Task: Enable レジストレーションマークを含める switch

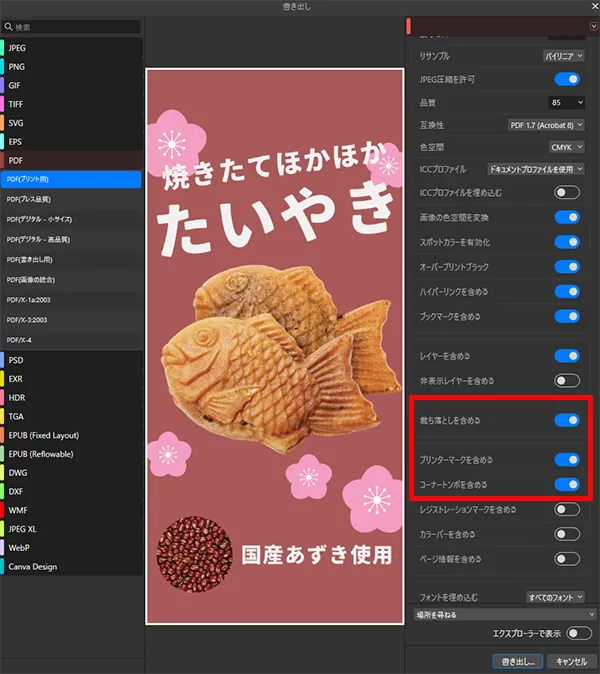Action: (567, 509)
